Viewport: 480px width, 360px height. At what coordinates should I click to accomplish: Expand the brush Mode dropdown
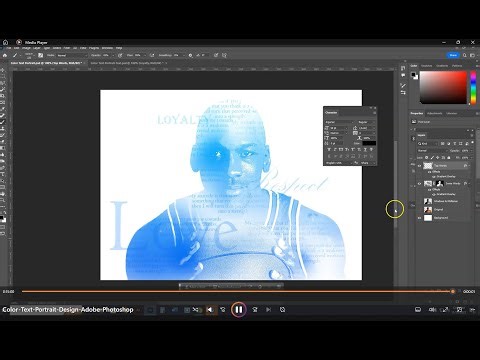click(72, 55)
